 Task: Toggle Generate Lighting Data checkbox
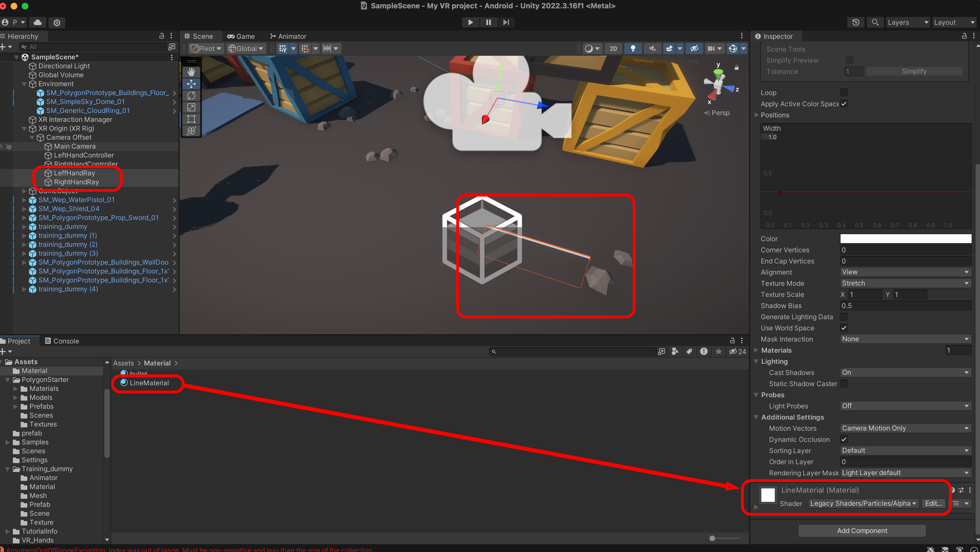(x=843, y=317)
